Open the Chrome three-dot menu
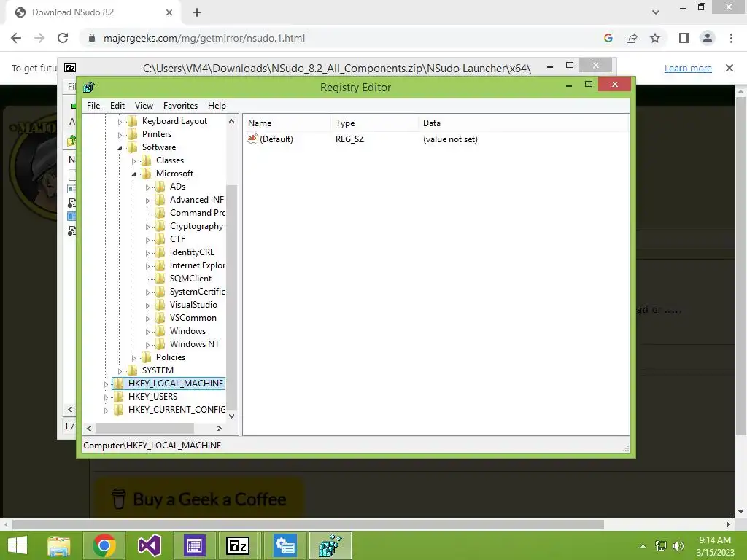This screenshot has width=747, height=560. click(x=731, y=38)
